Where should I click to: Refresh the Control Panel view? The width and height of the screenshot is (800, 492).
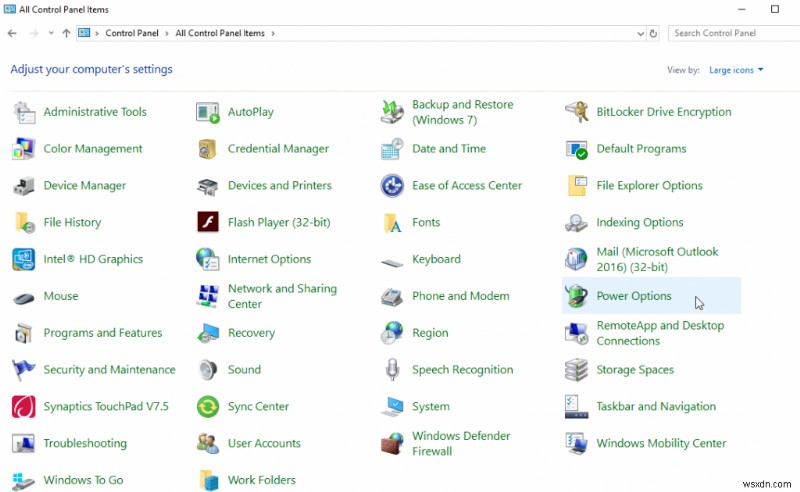pos(653,34)
